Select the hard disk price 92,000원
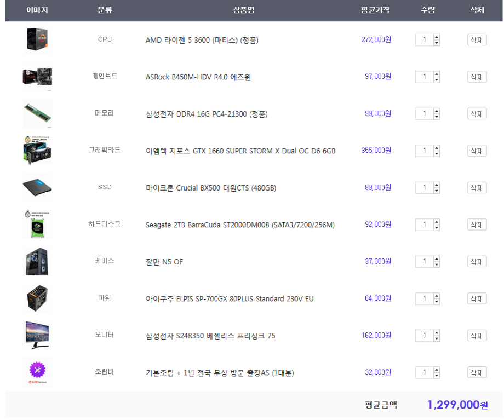This screenshot has width=504, height=420. (377, 225)
